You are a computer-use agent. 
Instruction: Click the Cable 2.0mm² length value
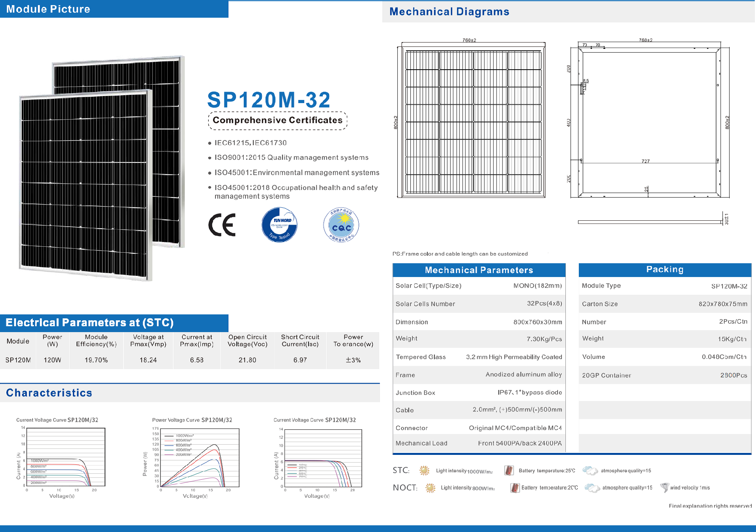point(517,410)
